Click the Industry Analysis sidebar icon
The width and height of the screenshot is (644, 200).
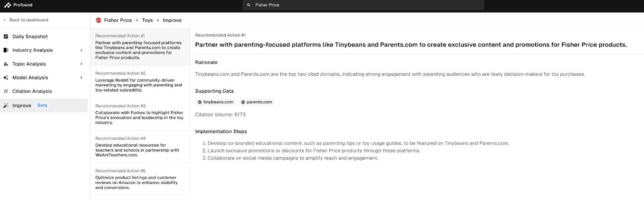(6, 50)
